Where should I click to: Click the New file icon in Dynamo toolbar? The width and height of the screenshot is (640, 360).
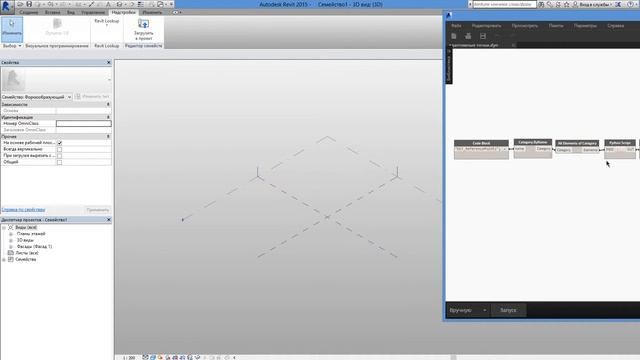click(x=453, y=36)
